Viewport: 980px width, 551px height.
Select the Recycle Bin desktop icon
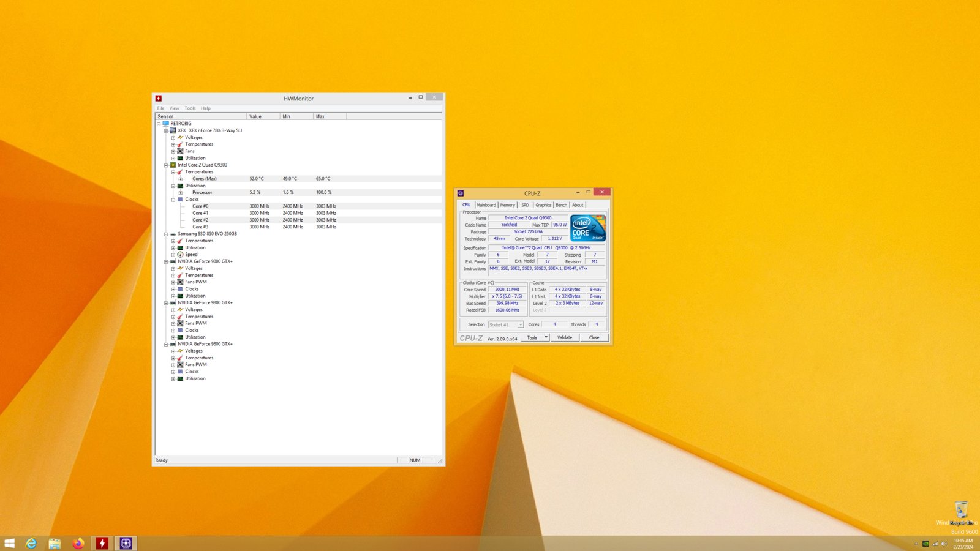[x=962, y=513]
